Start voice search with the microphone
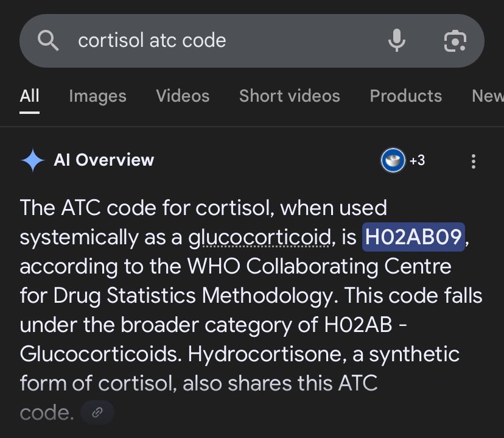This screenshot has width=504, height=438. coord(396,41)
